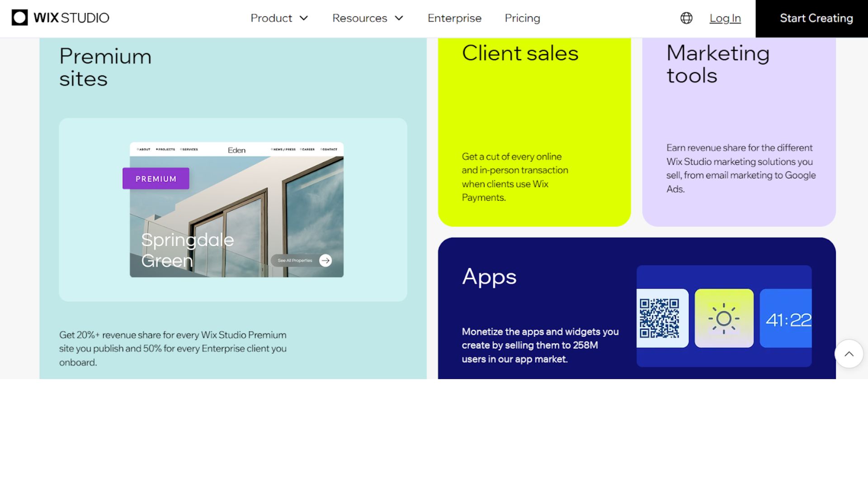
Task: Select the sun weather widget tile
Action: [724, 318]
